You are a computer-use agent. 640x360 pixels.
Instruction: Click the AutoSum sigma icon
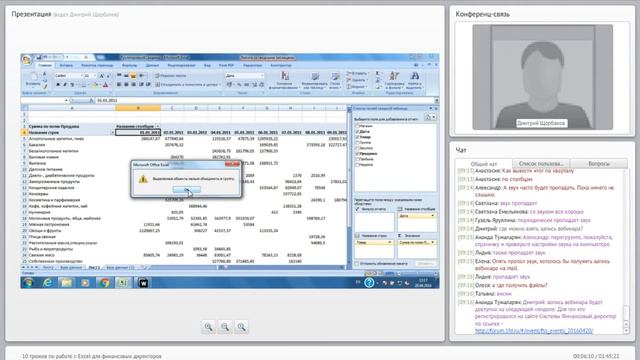(x=378, y=73)
